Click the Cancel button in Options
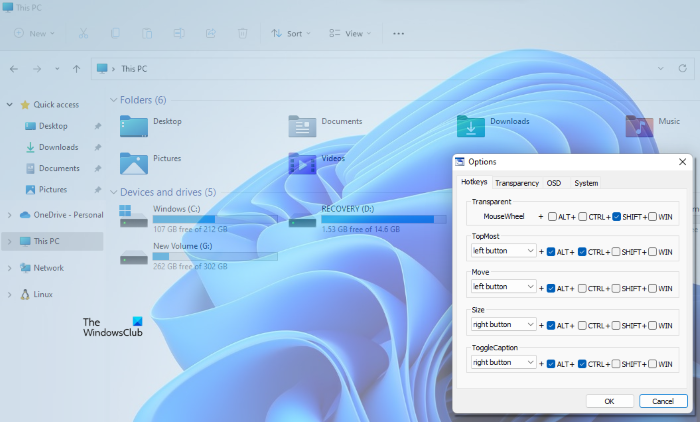Viewport: 700px width, 422px height. (x=663, y=401)
